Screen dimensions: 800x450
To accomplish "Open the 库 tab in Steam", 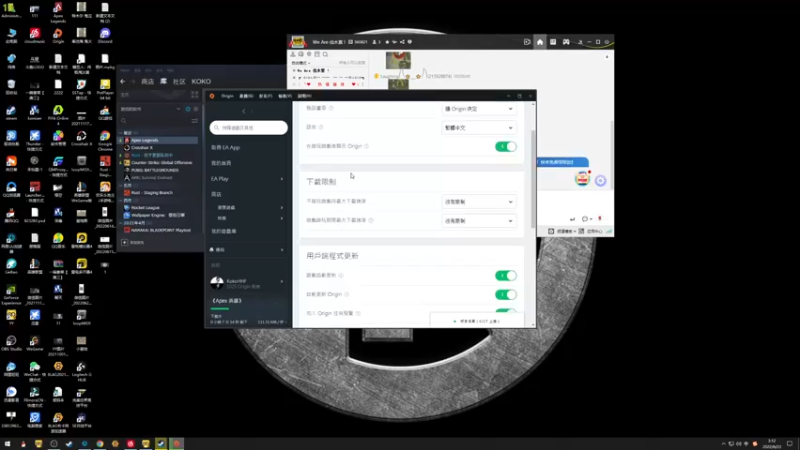I will pos(163,82).
